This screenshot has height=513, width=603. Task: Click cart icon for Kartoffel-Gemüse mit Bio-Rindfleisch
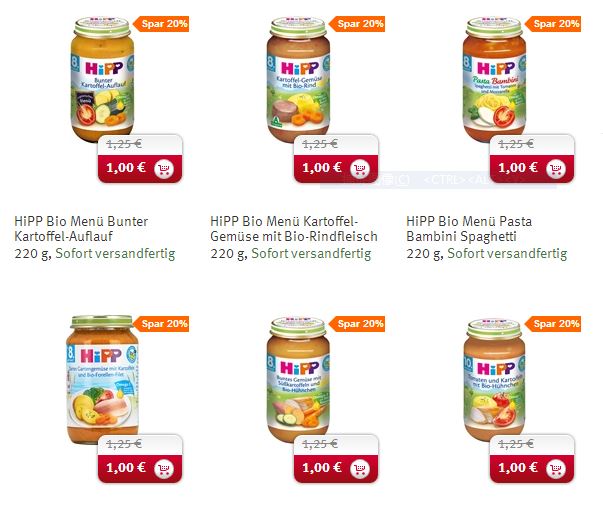(x=360, y=168)
